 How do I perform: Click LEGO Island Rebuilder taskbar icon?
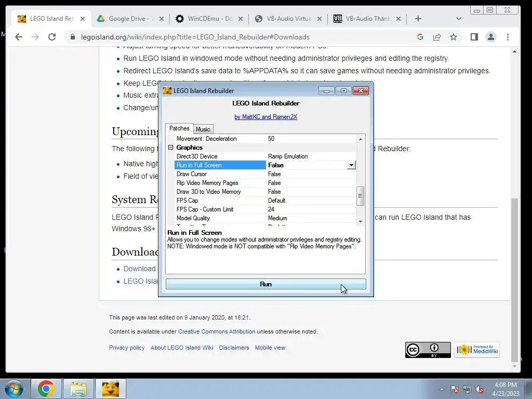pyautogui.click(x=111, y=389)
